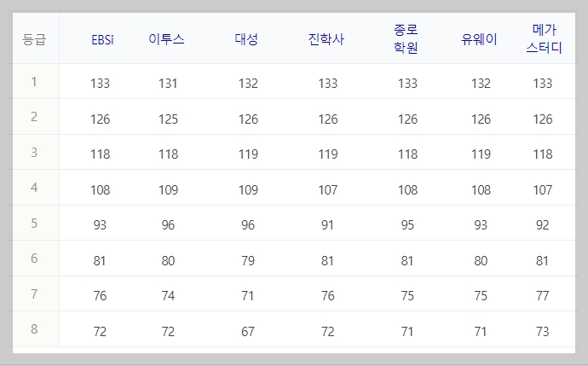Image resolution: width=588 pixels, height=366 pixels.
Task: Click the 진학사 column header
Action: [326, 38]
